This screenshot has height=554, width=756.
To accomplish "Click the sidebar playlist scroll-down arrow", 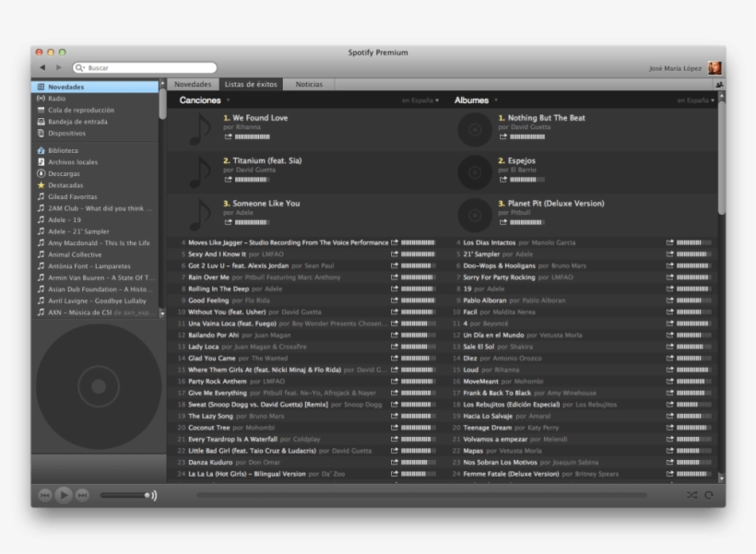I will pyautogui.click(x=162, y=314).
